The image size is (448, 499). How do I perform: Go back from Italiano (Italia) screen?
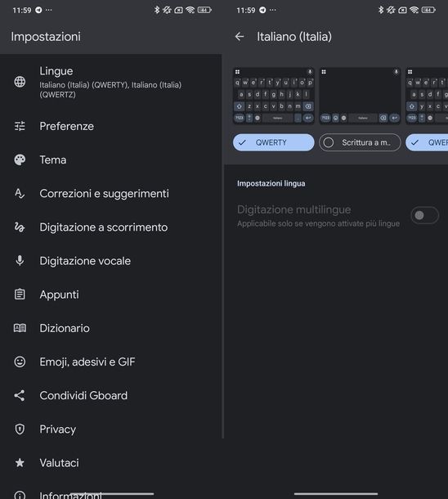pos(240,37)
